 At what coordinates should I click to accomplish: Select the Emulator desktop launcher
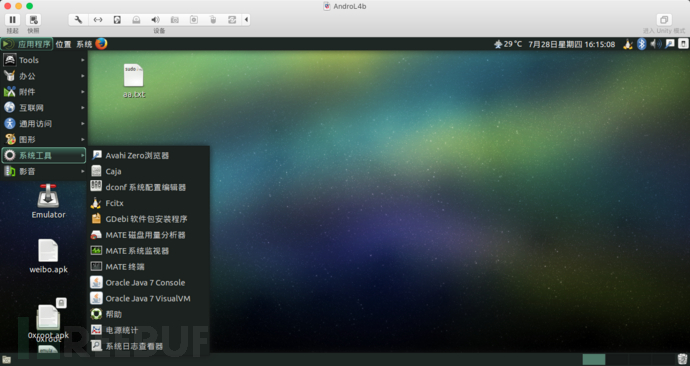coord(48,201)
